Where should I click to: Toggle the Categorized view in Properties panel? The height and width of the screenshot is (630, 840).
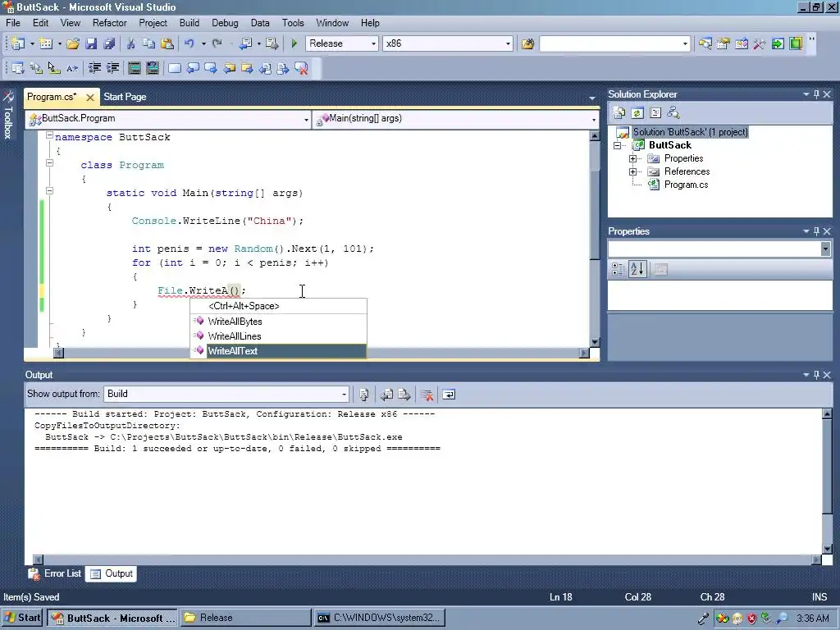pyautogui.click(x=618, y=269)
